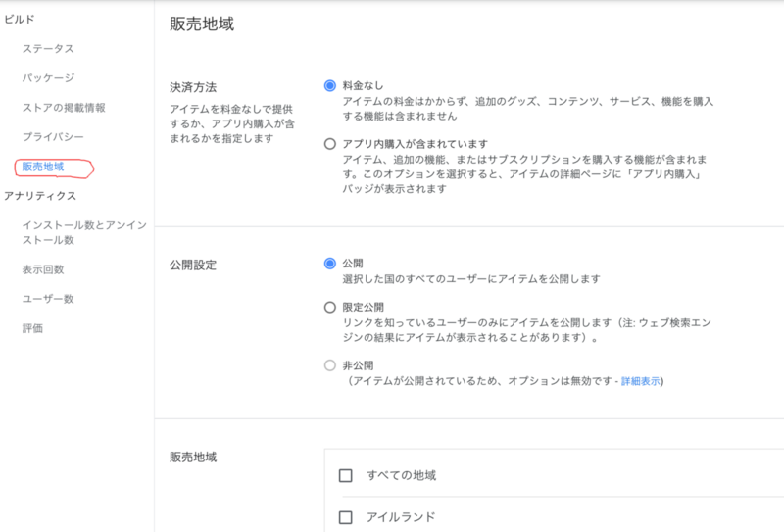Open プライバシー sidebar item

click(53, 136)
